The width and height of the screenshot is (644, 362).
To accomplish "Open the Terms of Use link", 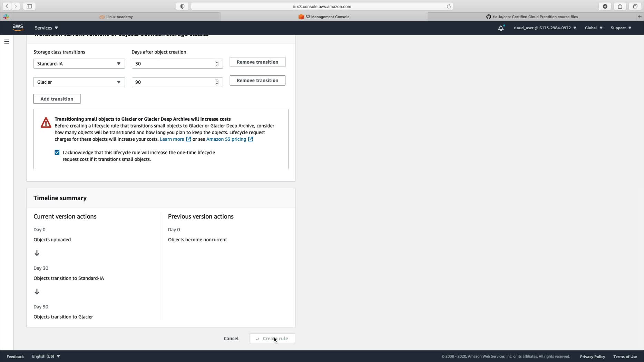I will click(625, 356).
